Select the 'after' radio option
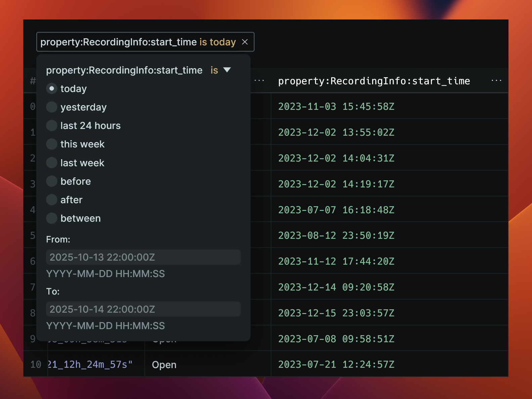The width and height of the screenshot is (532, 399). pyautogui.click(x=52, y=200)
